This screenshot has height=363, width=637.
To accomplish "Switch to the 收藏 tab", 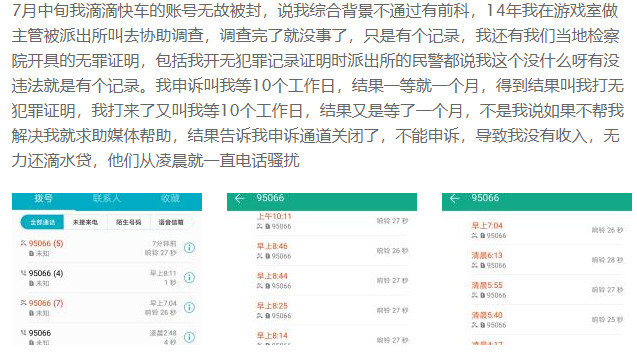I will [170, 198].
